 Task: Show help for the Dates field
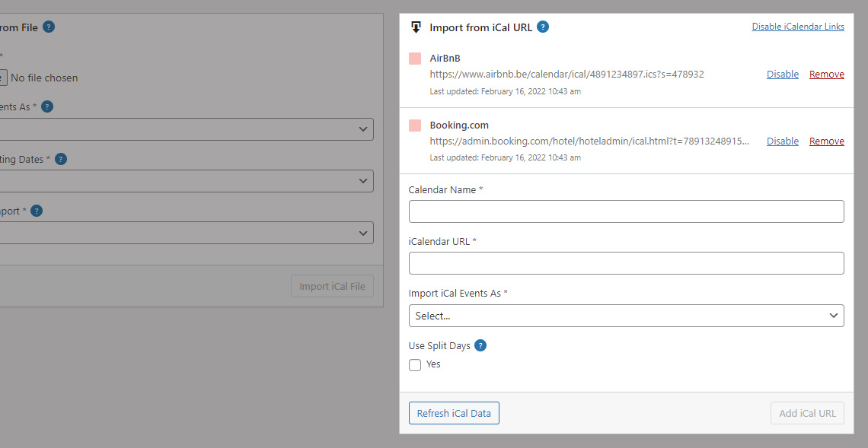pyautogui.click(x=61, y=159)
